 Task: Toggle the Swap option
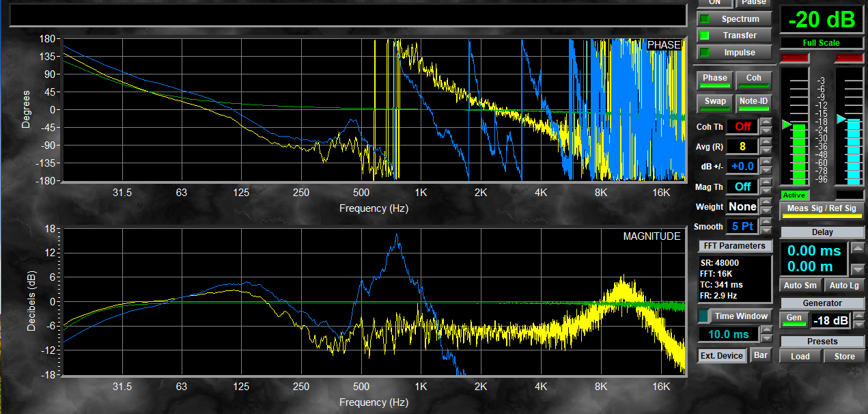pos(714,103)
